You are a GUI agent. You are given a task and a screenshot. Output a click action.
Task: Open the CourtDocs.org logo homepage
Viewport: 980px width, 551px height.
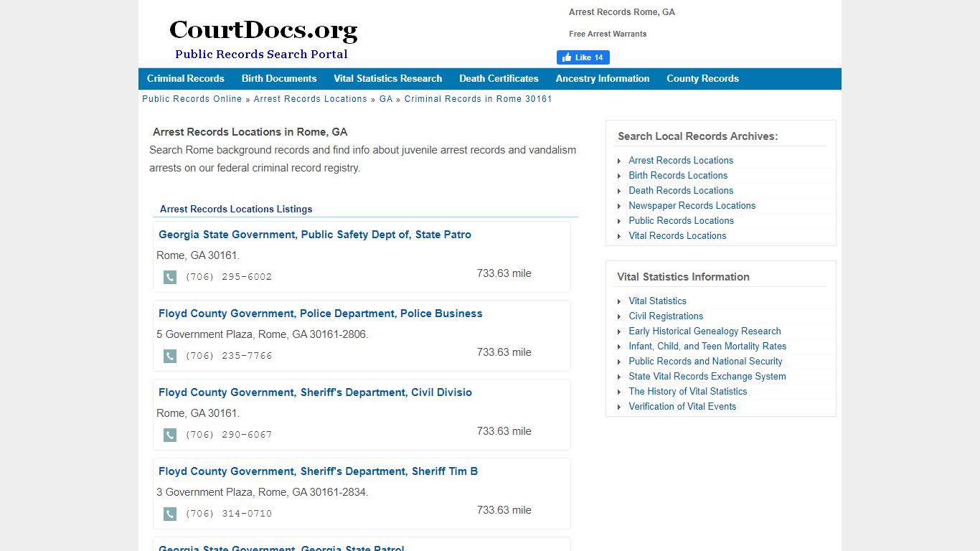[x=263, y=39]
